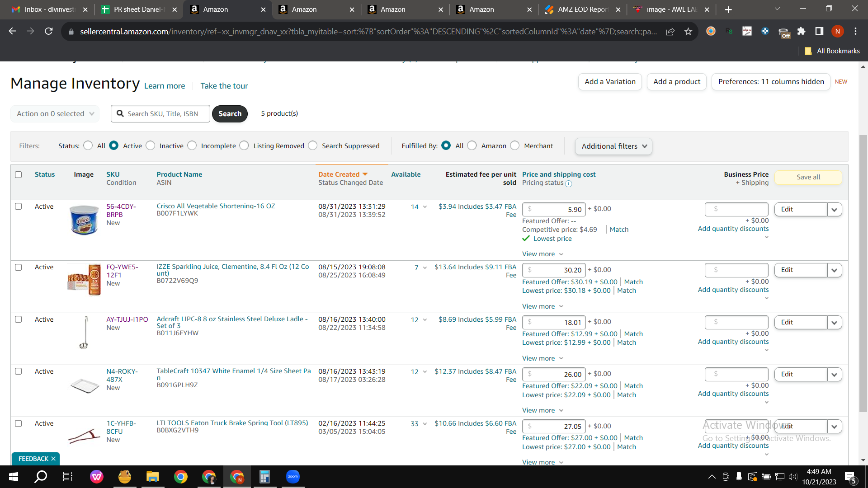This screenshot has width=868, height=488.
Task: Select the Crisco Shortening row checkbox
Action: click(18, 206)
